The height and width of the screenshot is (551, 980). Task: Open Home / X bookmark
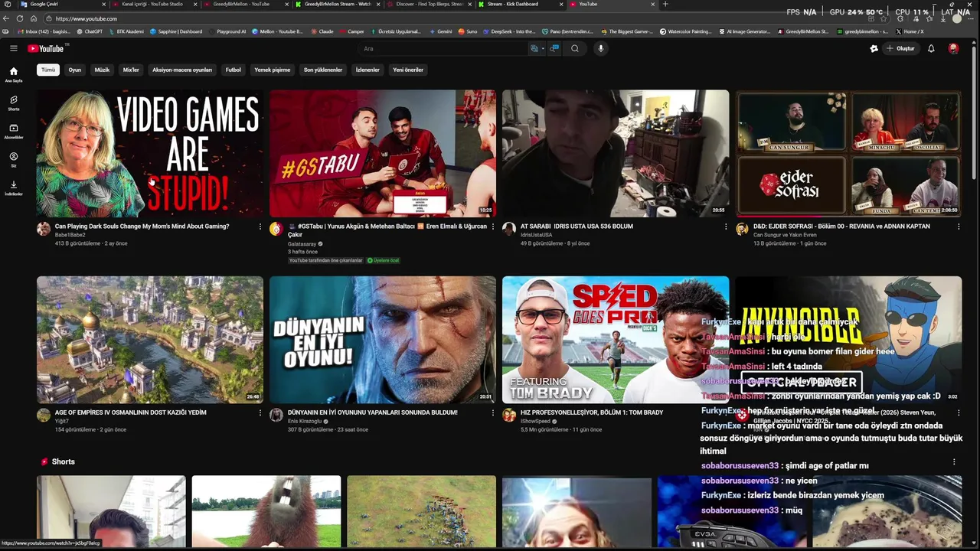(x=910, y=31)
